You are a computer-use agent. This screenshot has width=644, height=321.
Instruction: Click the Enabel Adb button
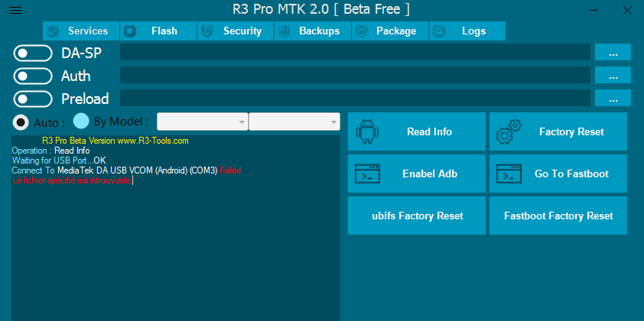[417, 173]
